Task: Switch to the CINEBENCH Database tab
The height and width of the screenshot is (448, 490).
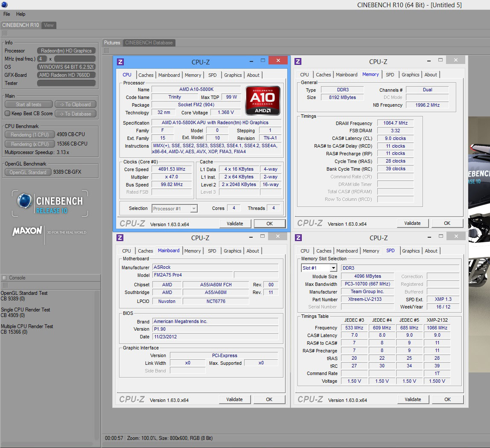Action: tap(149, 43)
